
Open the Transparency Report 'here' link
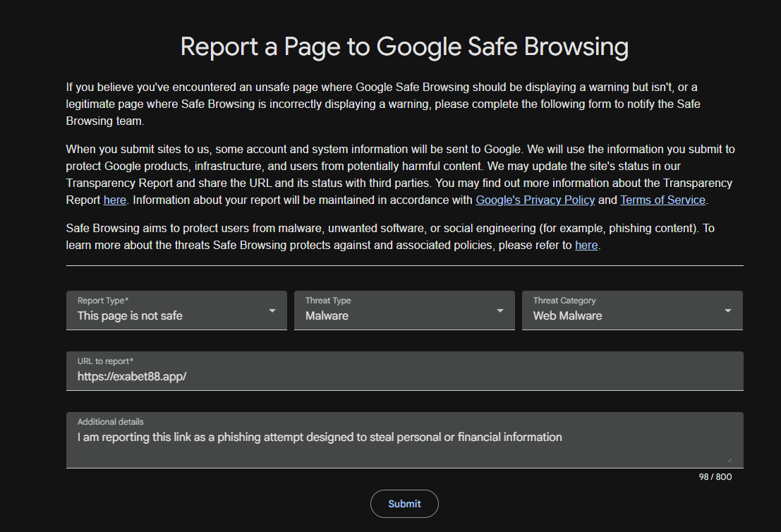click(114, 200)
